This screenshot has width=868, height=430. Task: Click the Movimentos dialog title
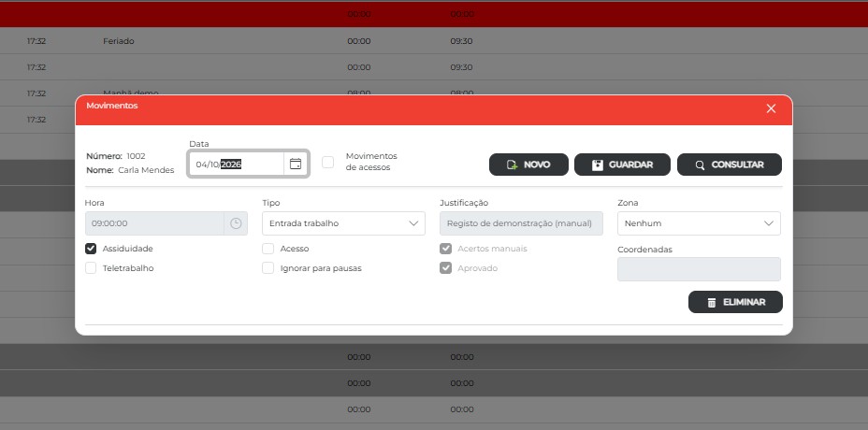(x=112, y=105)
